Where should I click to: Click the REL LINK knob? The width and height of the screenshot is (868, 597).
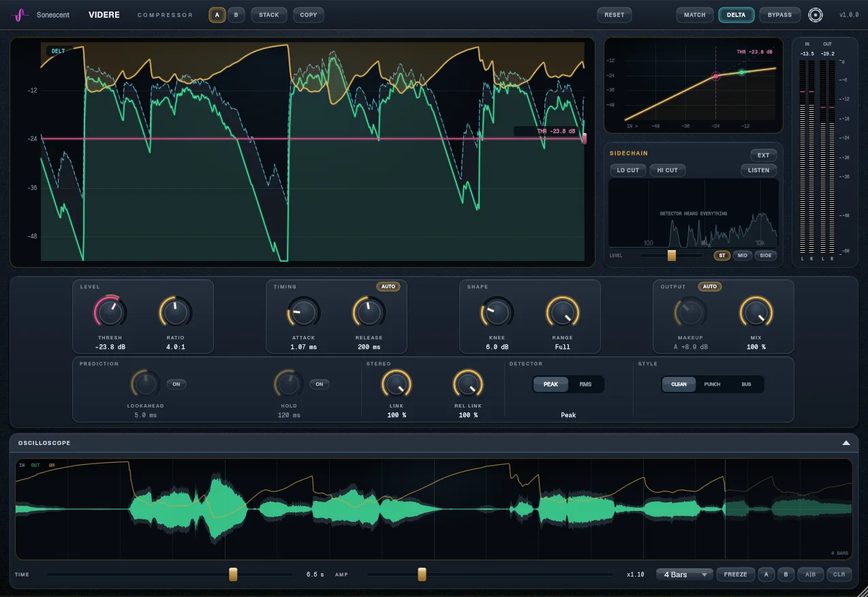click(468, 384)
